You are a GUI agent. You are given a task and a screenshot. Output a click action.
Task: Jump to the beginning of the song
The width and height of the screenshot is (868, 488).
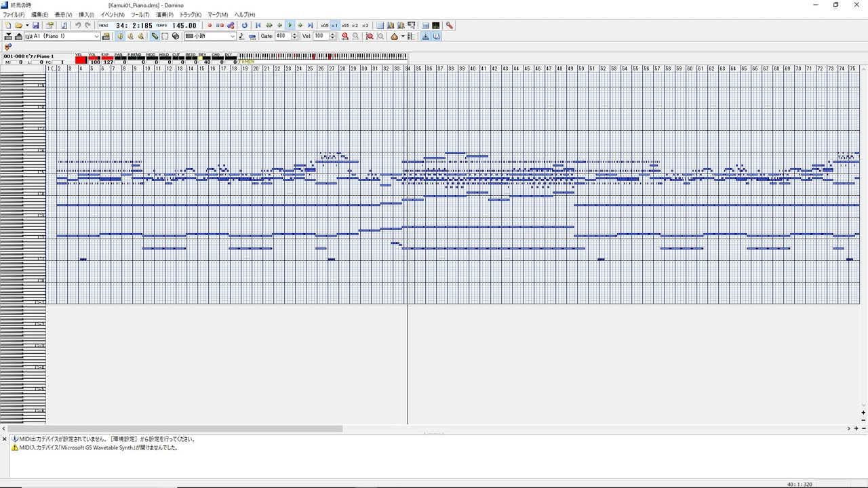pos(258,25)
